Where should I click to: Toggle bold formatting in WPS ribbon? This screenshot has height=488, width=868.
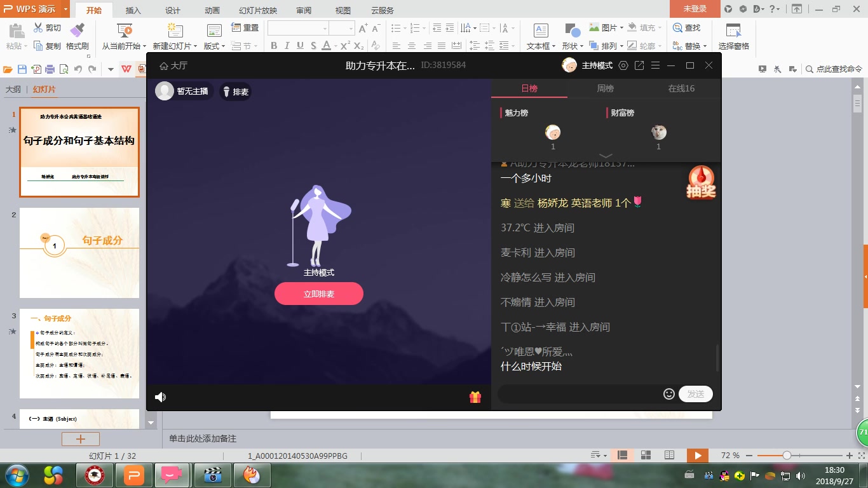point(274,46)
